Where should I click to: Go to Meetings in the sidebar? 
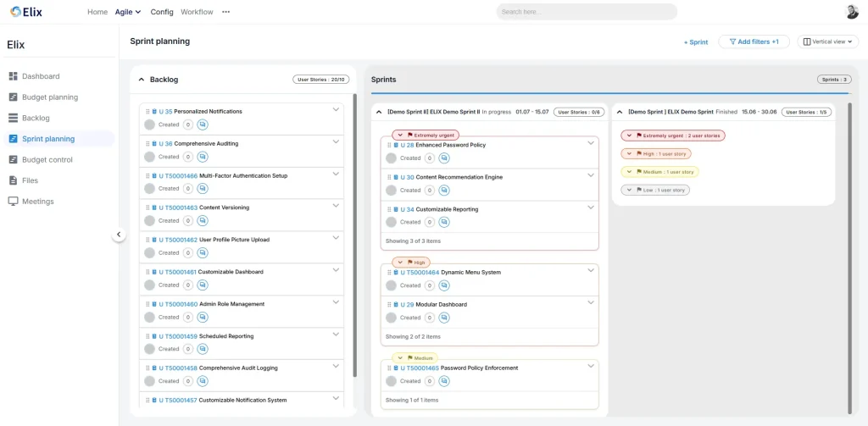pos(14,202)
